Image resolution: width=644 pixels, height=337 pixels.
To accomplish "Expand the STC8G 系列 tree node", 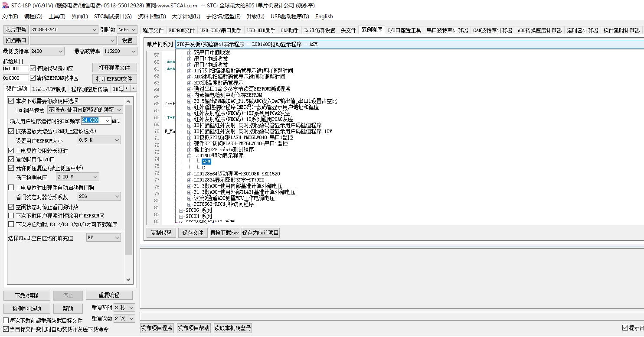I will pyautogui.click(x=181, y=211).
